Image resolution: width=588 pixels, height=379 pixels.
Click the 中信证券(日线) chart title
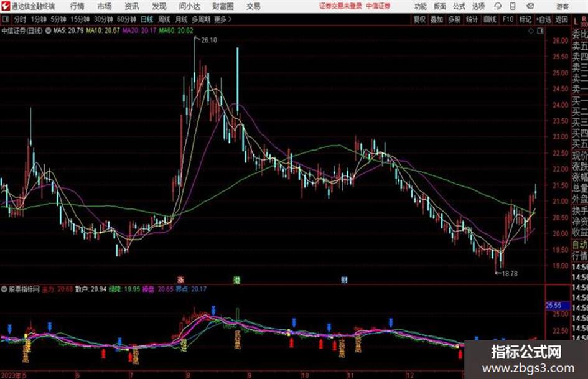(22, 30)
